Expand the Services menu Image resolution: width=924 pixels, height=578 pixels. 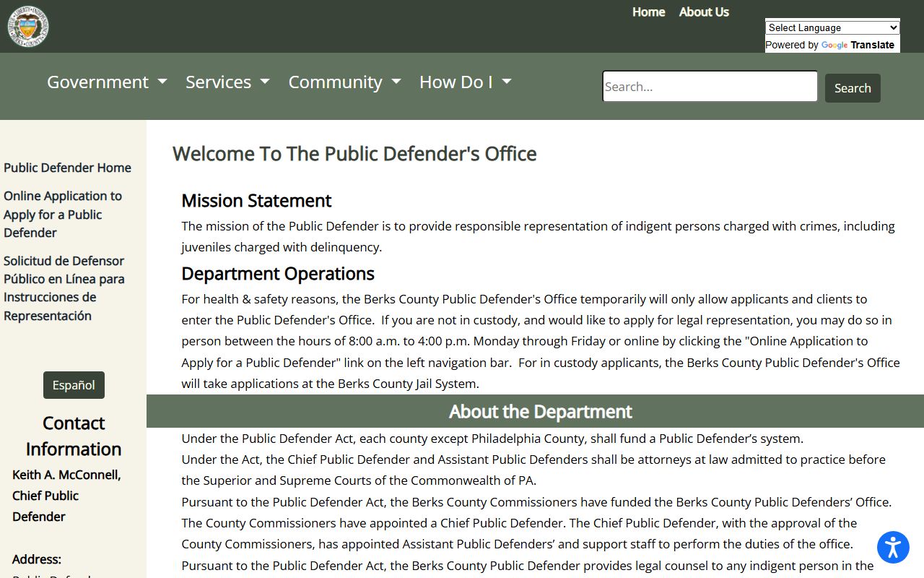pos(227,82)
